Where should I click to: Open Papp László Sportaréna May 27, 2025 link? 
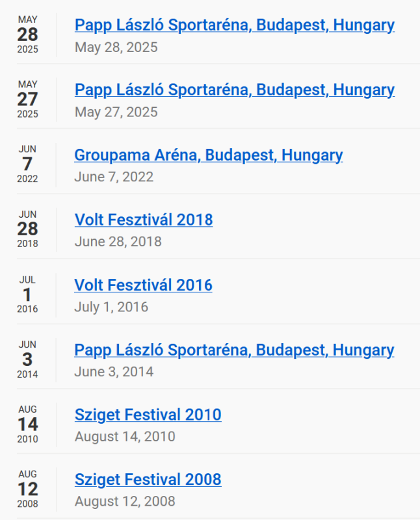pos(235,90)
